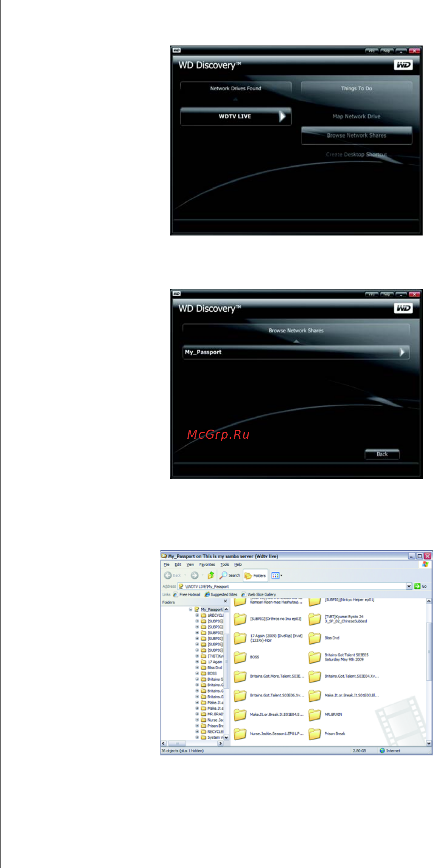Select the MR.BRAIN folder in file pane

315,715
